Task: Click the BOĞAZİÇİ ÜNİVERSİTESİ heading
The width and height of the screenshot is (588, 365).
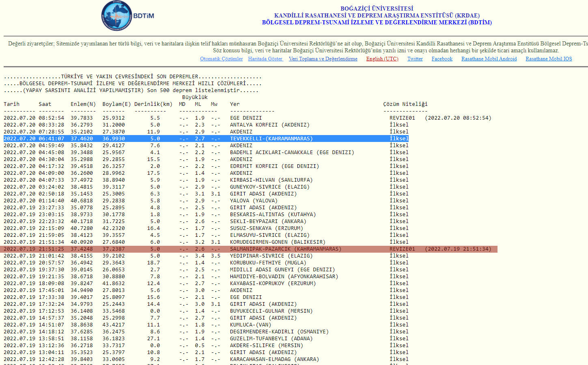Action: point(377,9)
